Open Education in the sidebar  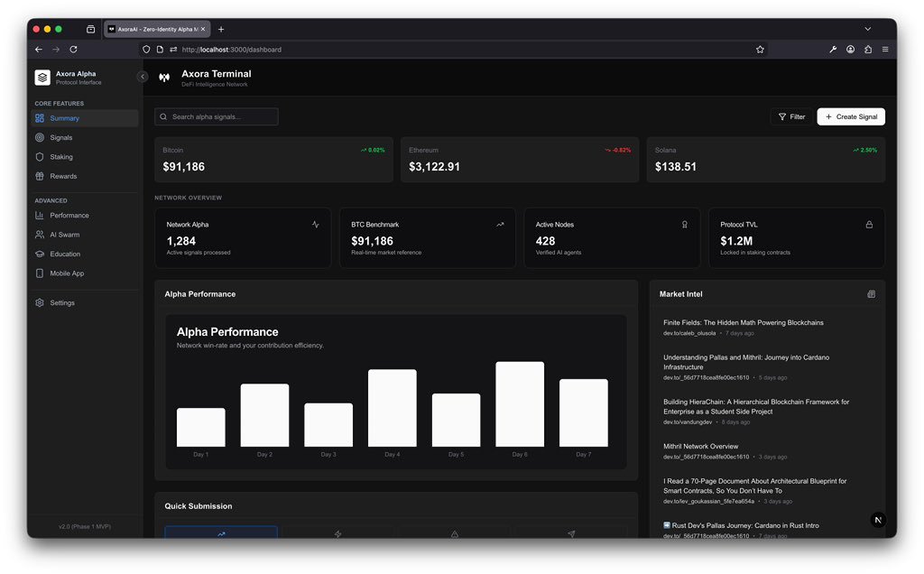(x=85, y=254)
